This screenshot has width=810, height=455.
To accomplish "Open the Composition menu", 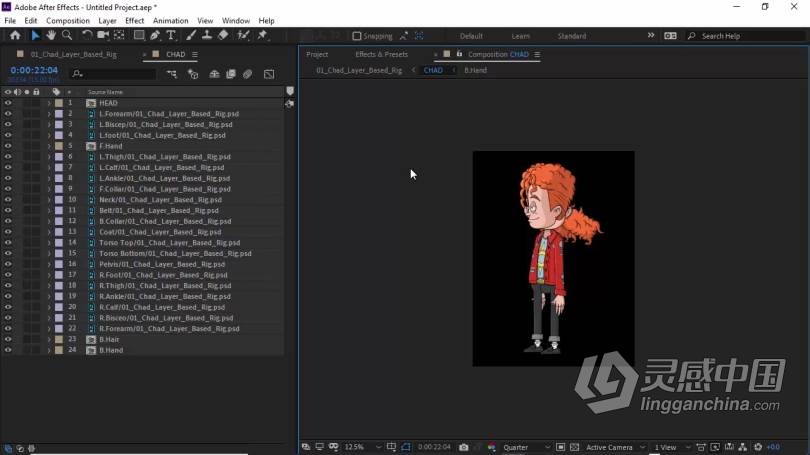I will [68, 21].
